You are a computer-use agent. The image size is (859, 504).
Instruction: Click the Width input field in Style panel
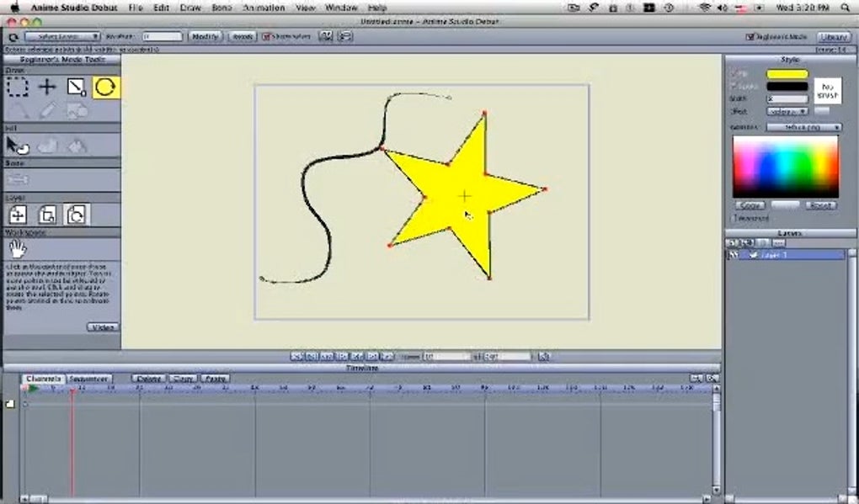pyautogui.click(x=787, y=99)
